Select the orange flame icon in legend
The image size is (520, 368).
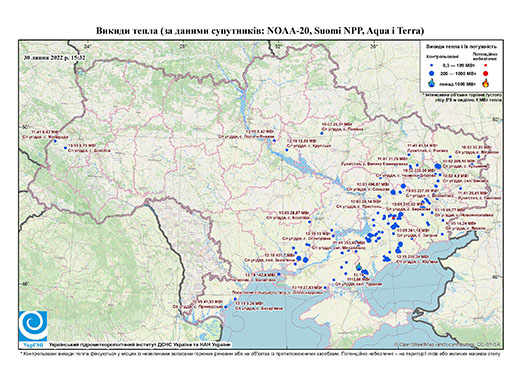coord(485,83)
